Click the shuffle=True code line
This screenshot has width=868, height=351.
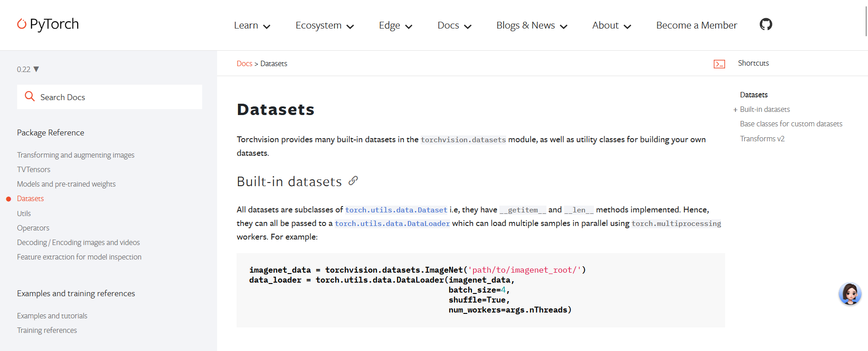(479, 300)
